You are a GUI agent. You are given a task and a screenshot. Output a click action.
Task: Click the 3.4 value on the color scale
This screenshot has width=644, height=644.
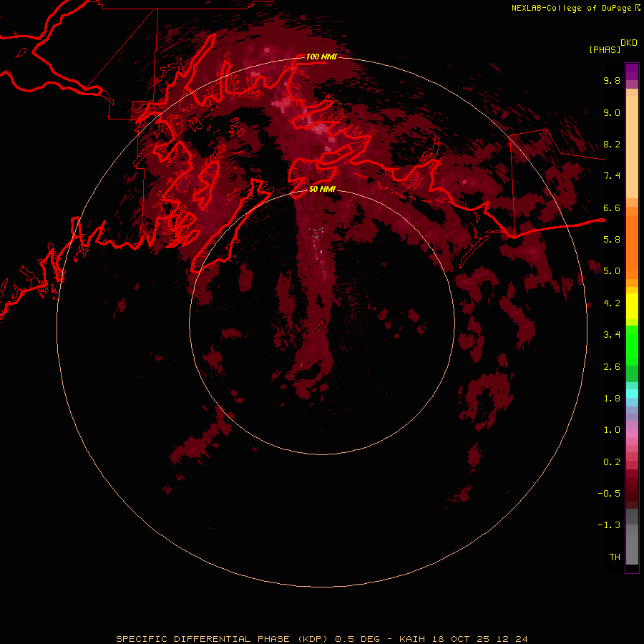click(612, 335)
